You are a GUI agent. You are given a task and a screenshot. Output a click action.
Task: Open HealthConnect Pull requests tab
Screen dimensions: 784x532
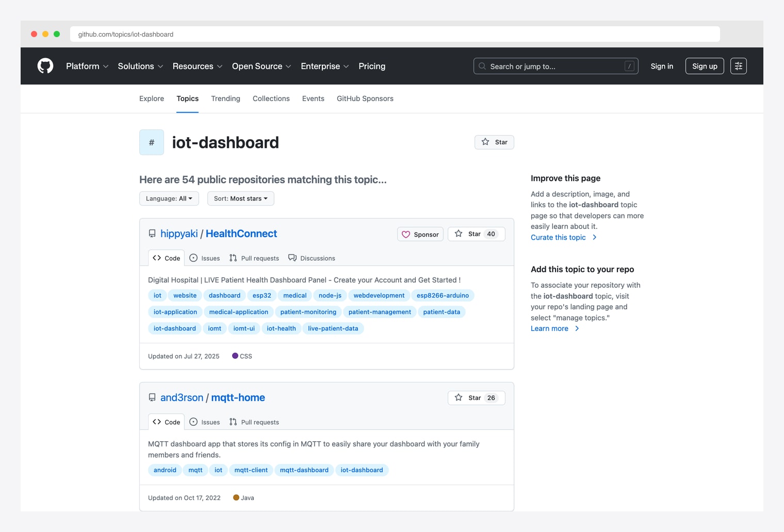254,258
